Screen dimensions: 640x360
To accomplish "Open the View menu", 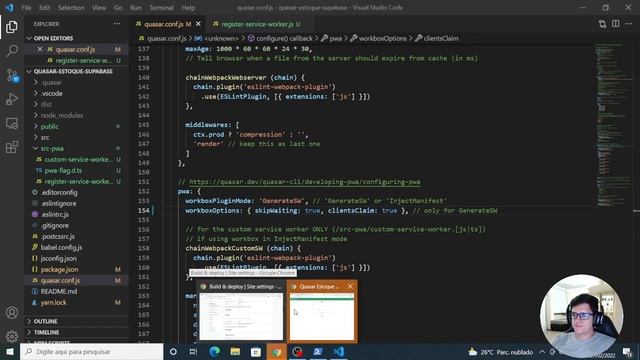I will pyautogui.click(x=99, y=8).
